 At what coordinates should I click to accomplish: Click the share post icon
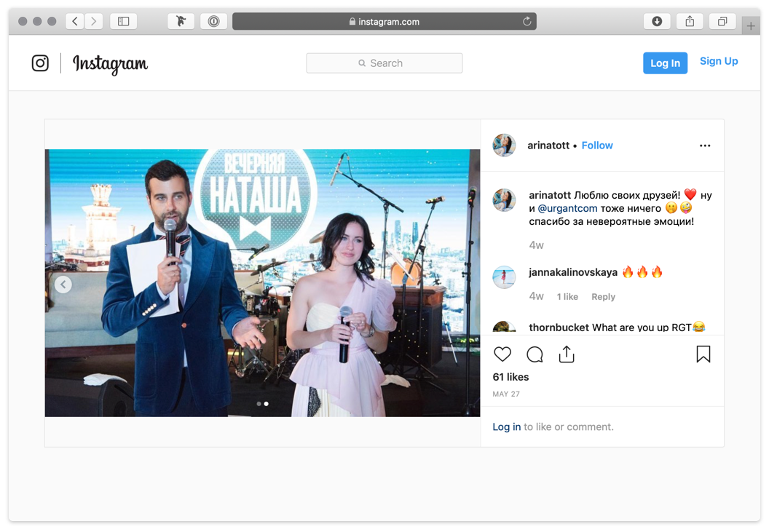[567, 354]
